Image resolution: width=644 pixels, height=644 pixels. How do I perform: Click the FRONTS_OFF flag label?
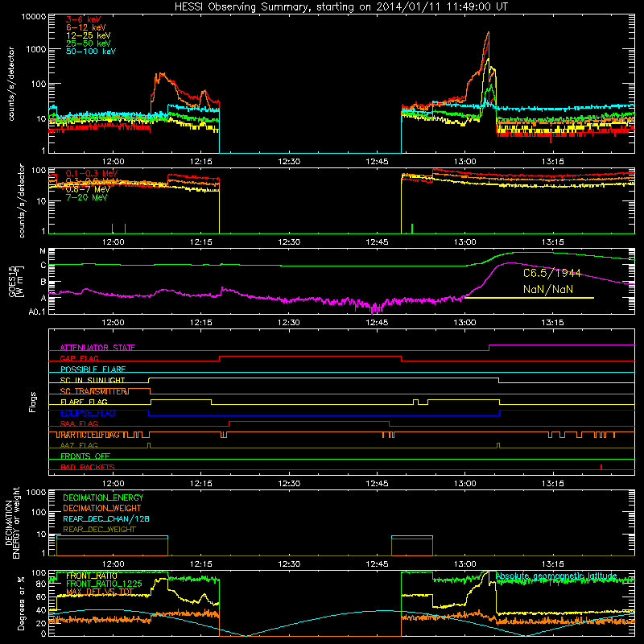click(x=85, y=456)
